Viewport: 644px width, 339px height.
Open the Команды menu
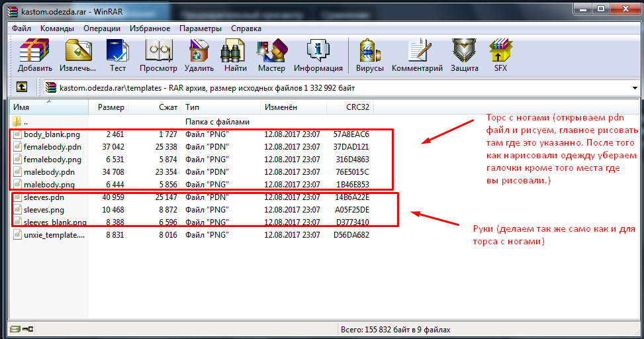point(57,28)
